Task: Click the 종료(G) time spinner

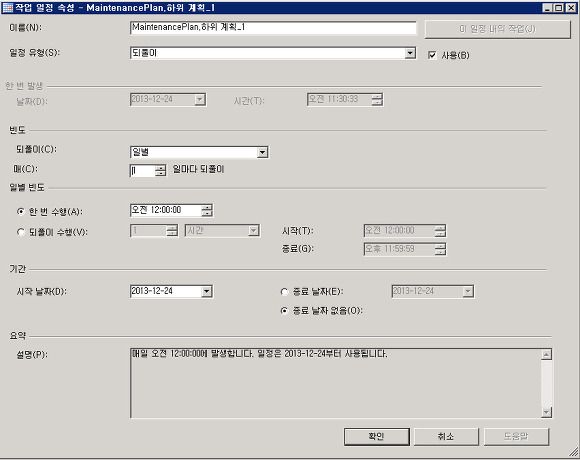Action: pos(440,249)
